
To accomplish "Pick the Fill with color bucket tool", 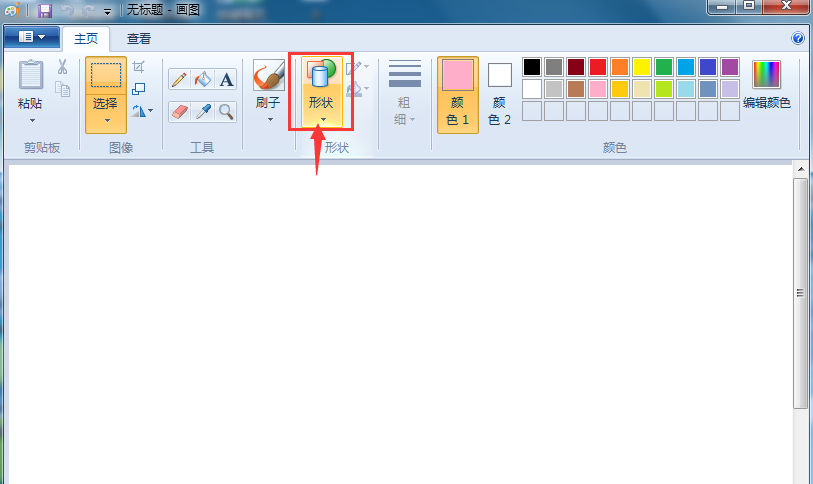I will point(203,80).
